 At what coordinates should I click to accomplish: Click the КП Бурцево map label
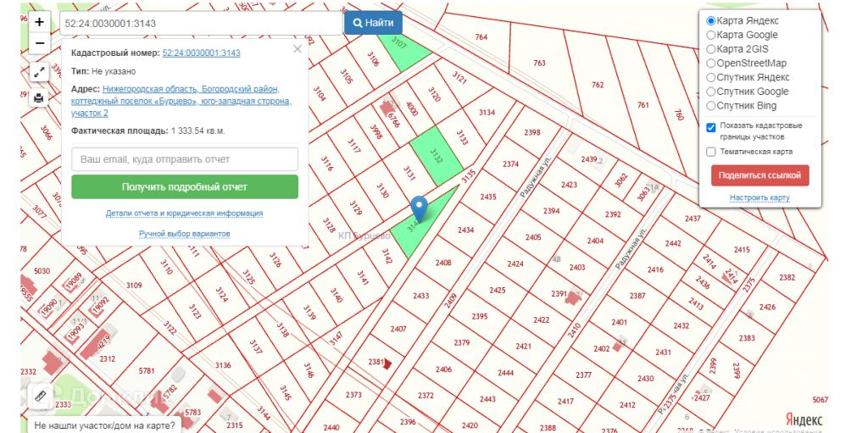[364, 236]
